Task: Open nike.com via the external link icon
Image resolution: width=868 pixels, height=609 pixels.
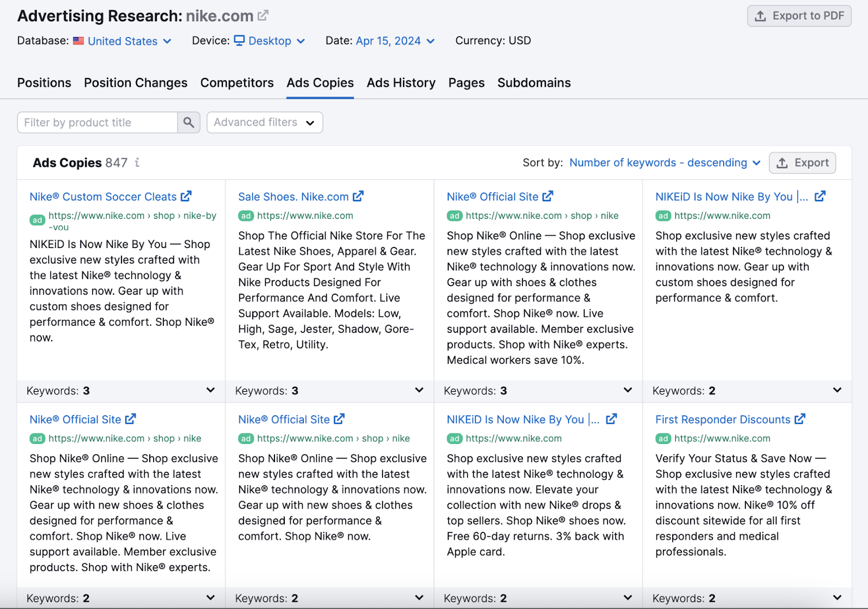Action: (263, 15)
